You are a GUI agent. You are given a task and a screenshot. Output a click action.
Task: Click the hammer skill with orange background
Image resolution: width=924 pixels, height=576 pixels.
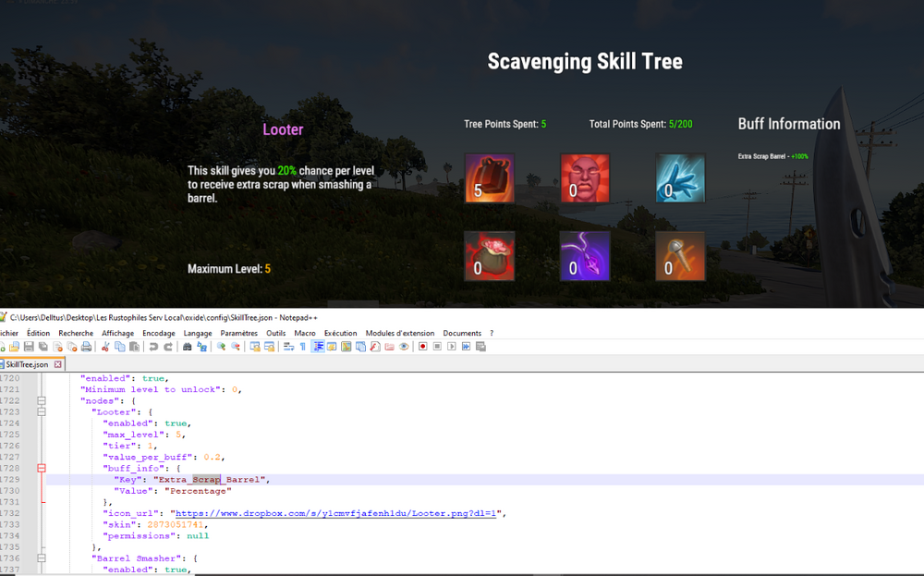[x=681, y=256]
